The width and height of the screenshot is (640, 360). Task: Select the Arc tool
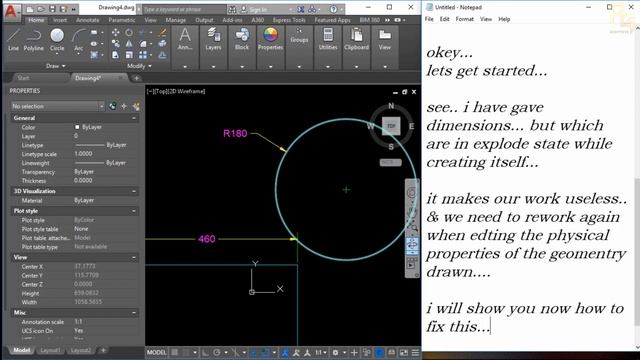click(x=78, y=40)
